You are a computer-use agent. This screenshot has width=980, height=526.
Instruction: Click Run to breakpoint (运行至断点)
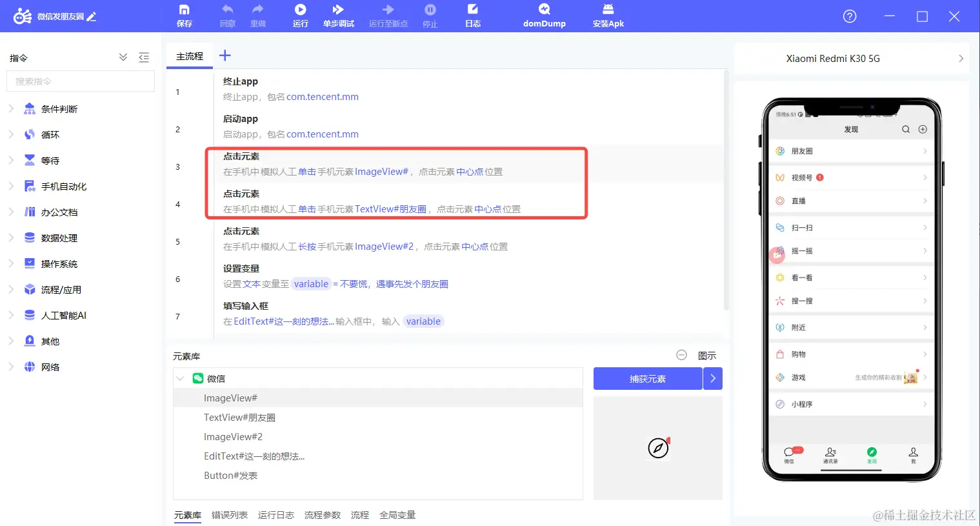coord(388,10)
